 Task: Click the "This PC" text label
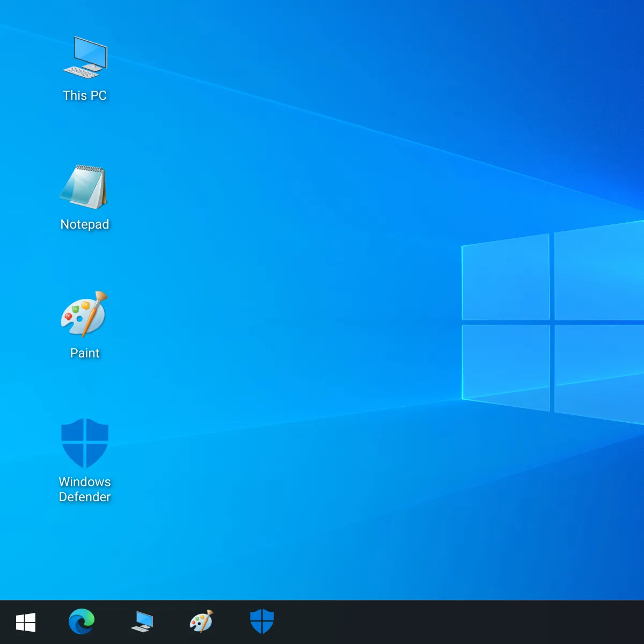[85, 96]
